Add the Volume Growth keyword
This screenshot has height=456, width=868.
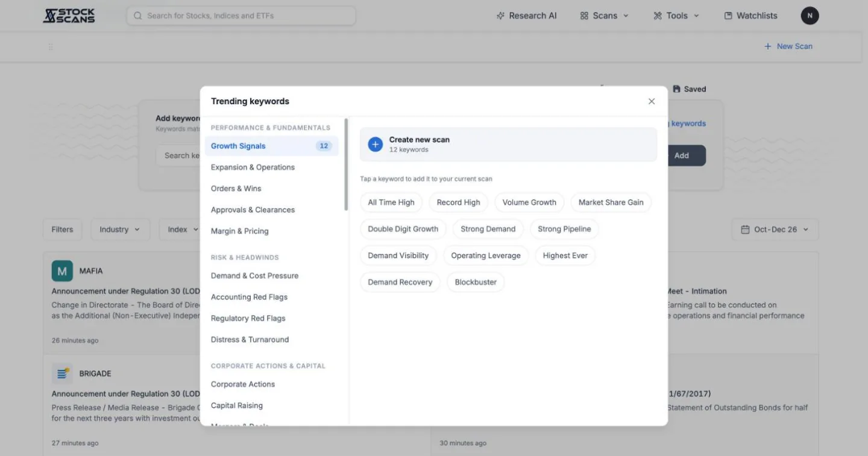529,202
